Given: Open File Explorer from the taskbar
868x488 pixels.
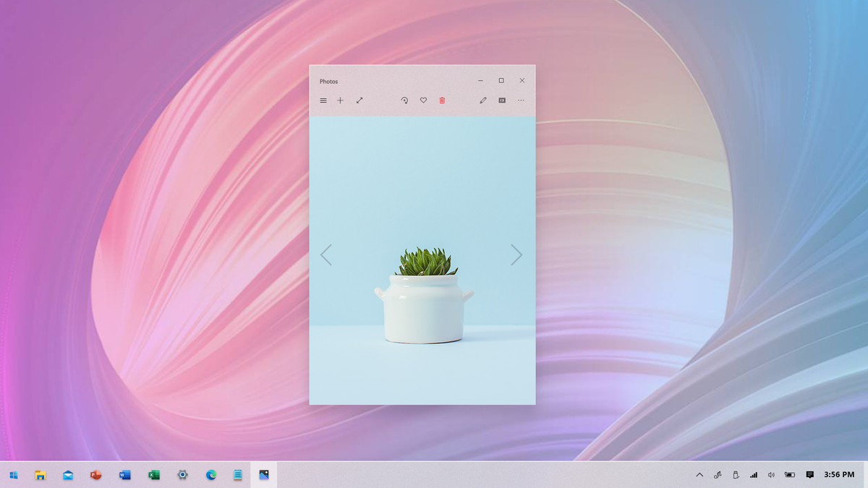Looking at the screenshot, I should 41,475.
